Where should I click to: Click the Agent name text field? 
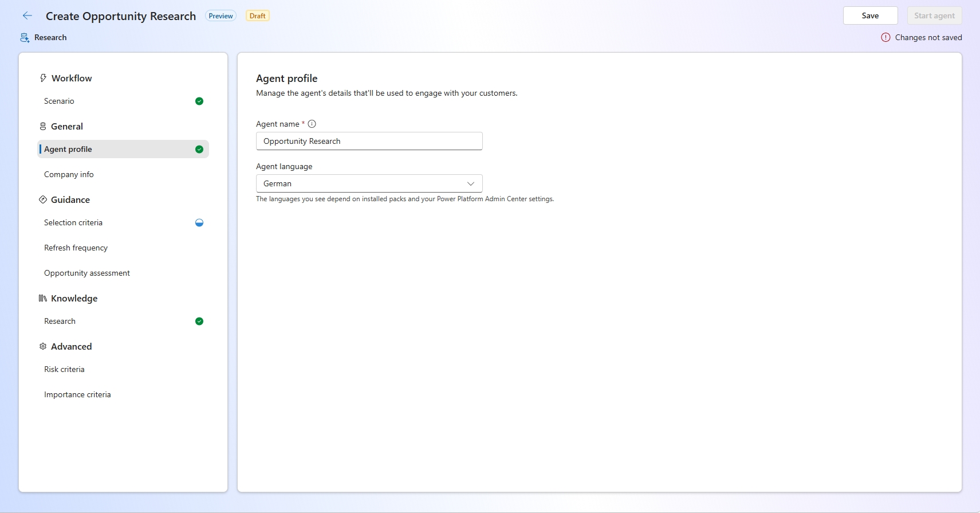369,141
